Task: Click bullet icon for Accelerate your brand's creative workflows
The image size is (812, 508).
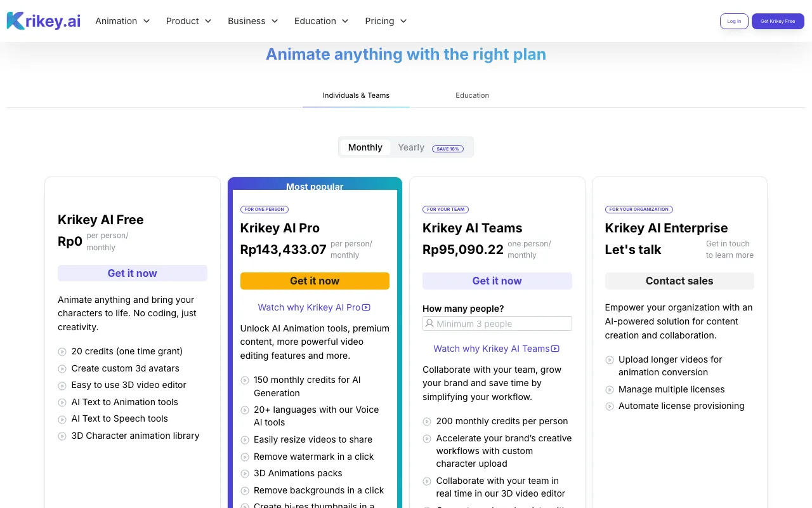Action: click(x=427, y=439)
